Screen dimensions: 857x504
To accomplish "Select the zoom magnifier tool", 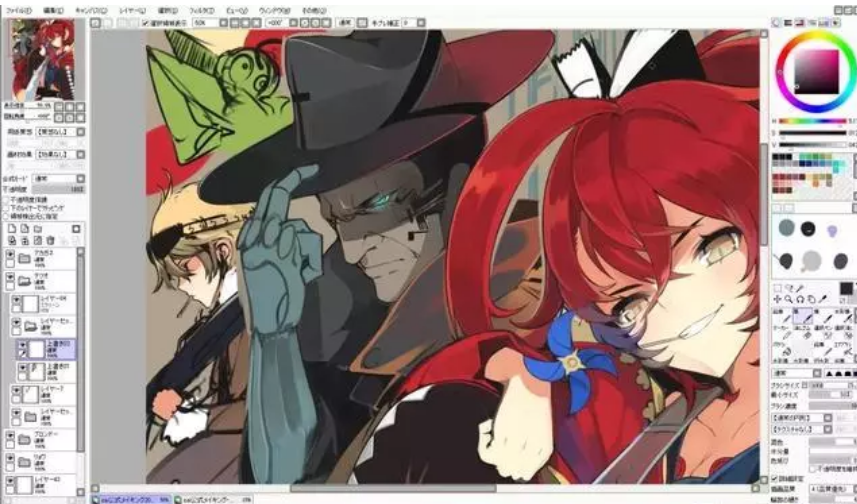I will pos(789,299).
